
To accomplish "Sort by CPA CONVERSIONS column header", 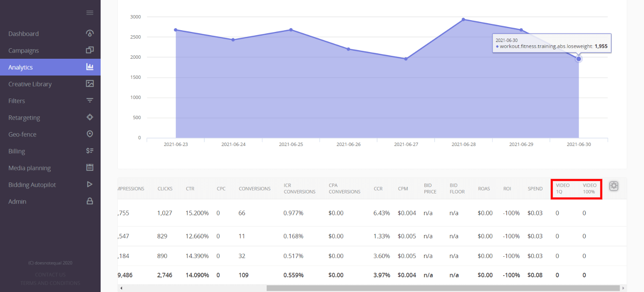I will click(x=344, y=188).
